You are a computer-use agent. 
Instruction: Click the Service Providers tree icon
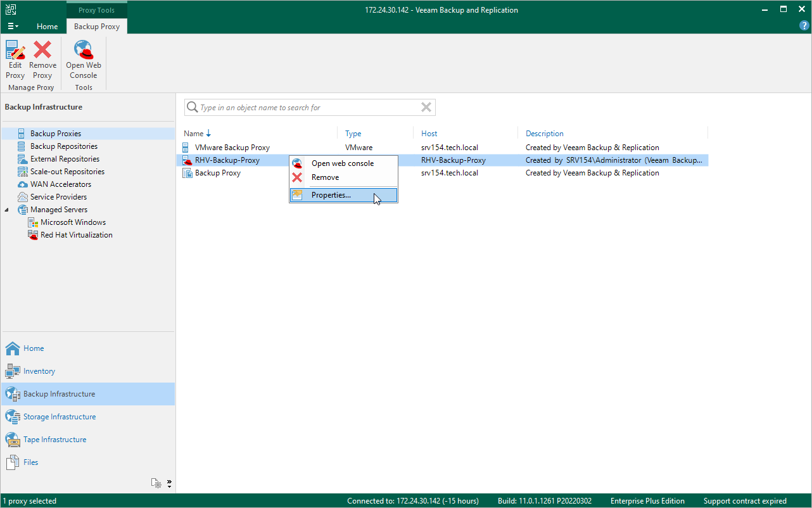click(x=22, y=197)
